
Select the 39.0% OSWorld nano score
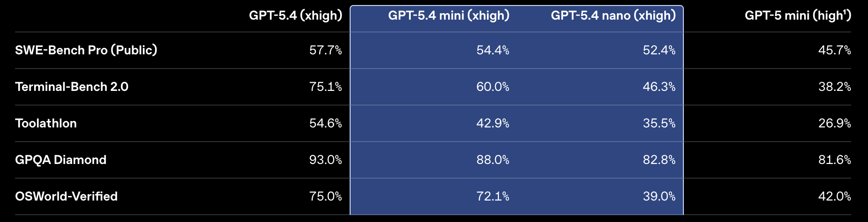click(659, 196)
